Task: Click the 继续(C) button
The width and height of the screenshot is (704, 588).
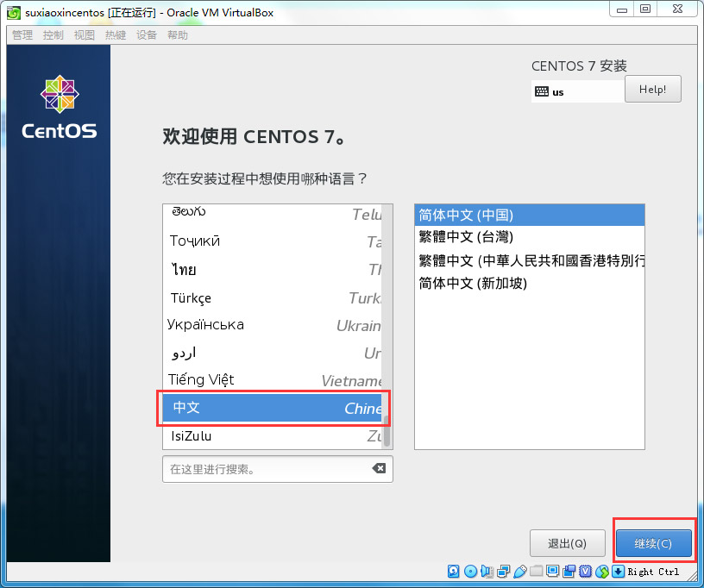Action: pos(654,543)
